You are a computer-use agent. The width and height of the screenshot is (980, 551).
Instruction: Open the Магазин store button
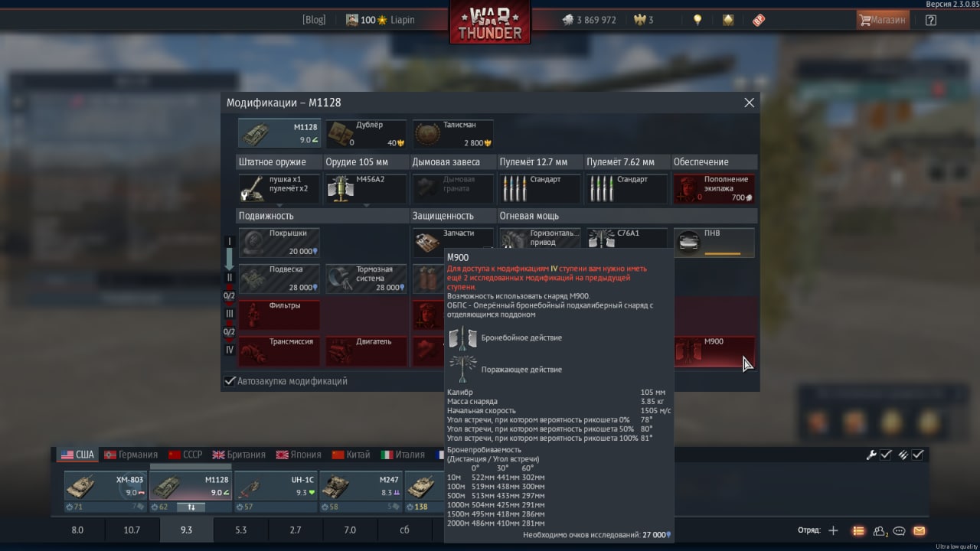pos(883,20)
